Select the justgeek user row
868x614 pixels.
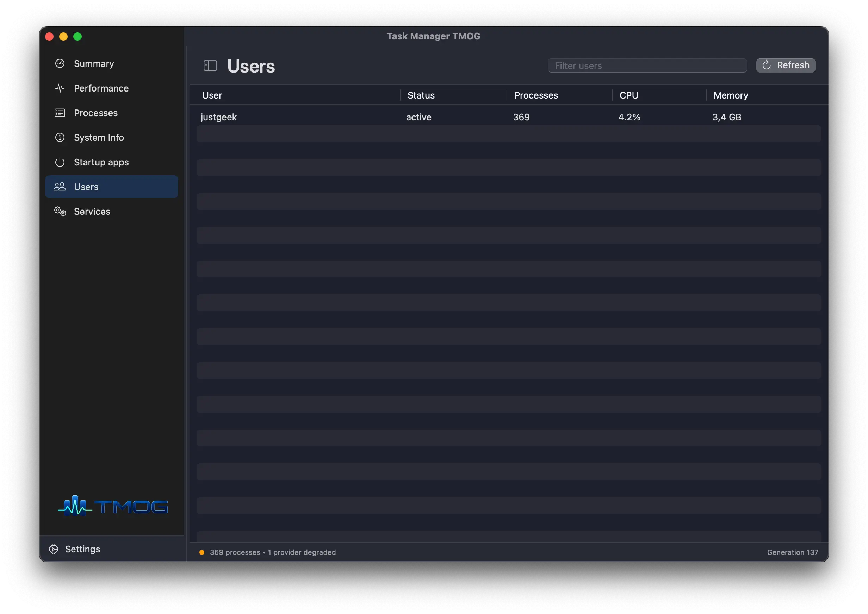pyautogui.click(x=509, y=117)
